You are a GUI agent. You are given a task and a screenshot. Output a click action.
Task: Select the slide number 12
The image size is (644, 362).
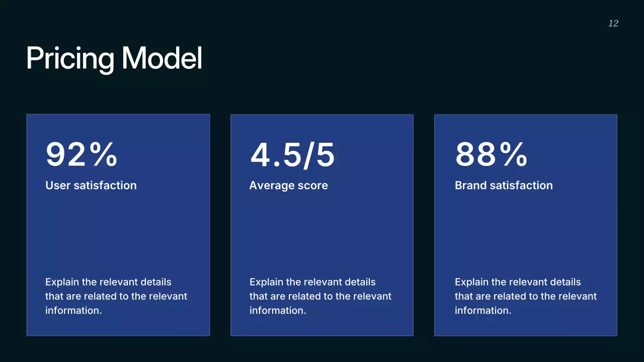pyautogui.click(x=613, y=24)
